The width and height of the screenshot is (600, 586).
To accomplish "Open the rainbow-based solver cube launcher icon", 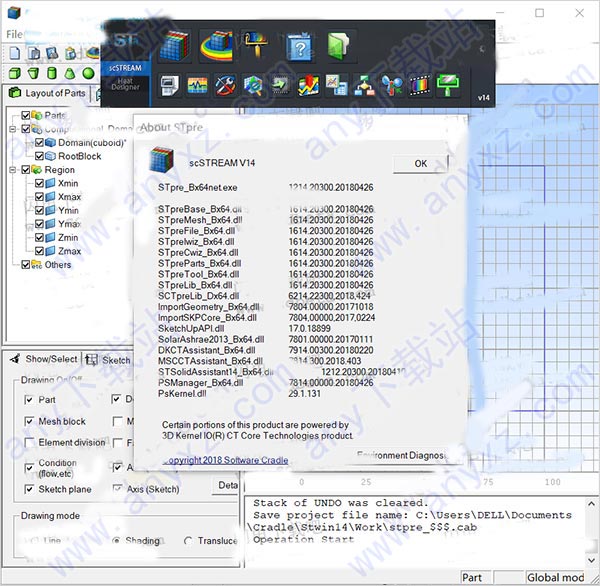I will point(217,46).
